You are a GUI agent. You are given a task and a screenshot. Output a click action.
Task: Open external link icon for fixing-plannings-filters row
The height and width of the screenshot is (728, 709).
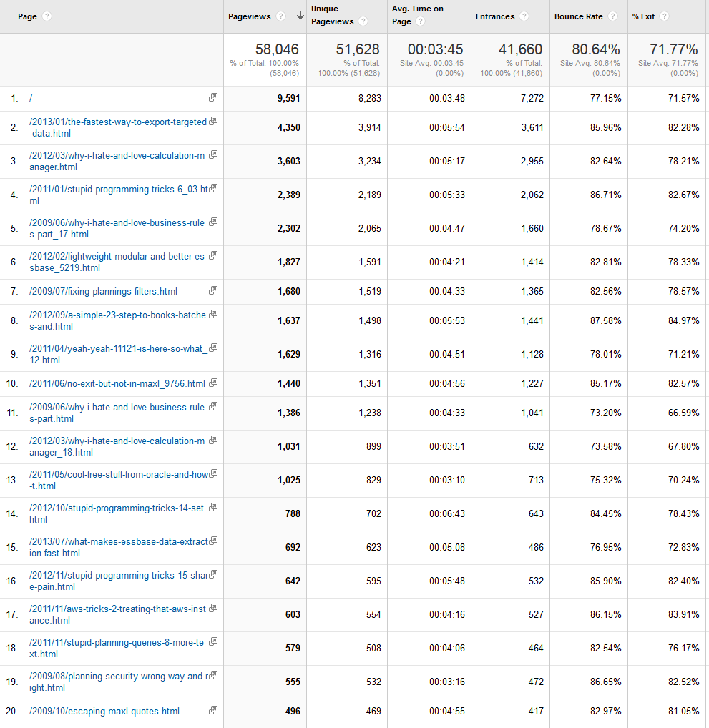(x=213, y=290)
